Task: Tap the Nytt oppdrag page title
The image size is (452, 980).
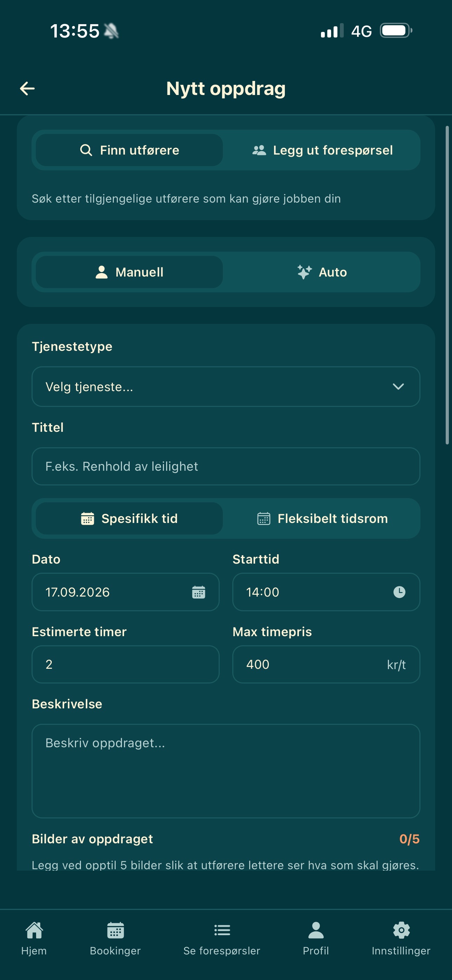Action: 226,89
